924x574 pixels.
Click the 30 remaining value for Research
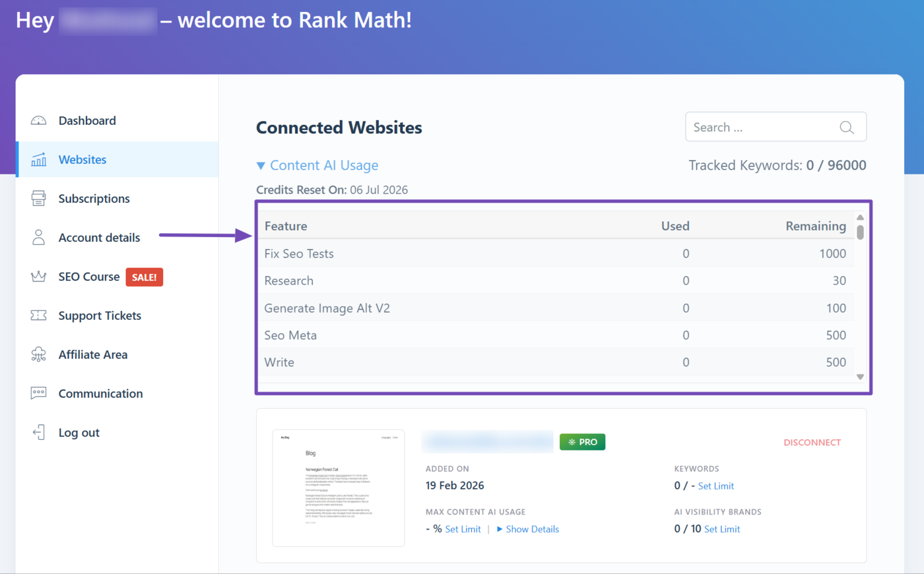pos(839,281)
